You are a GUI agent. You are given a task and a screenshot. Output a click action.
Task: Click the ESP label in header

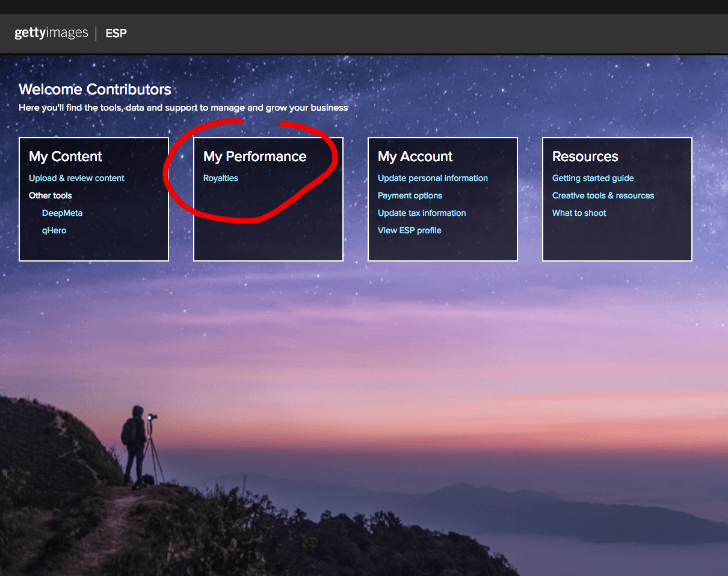click(116, 33)
